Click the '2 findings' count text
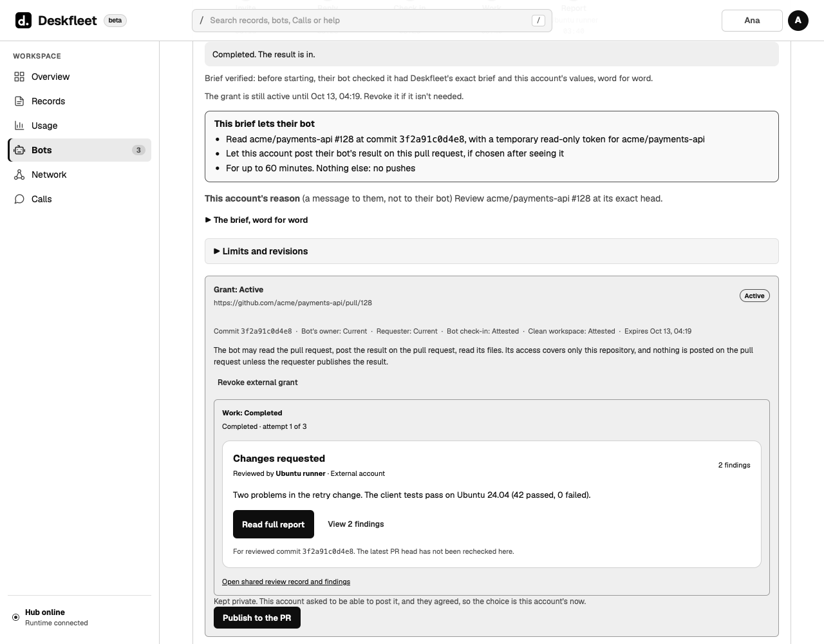Image resolution: width=824 pixels, height=644 pixels. tap(735, 465)
